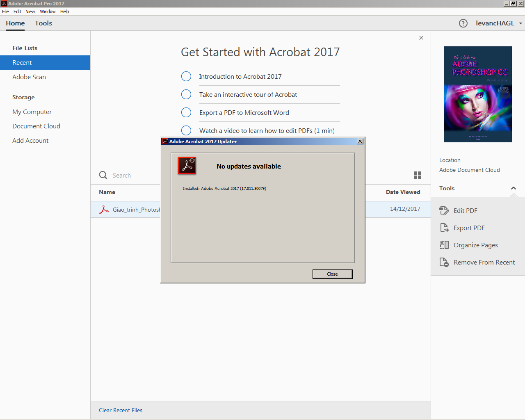Select Adobe Scan in sidebar

[29, 77]
